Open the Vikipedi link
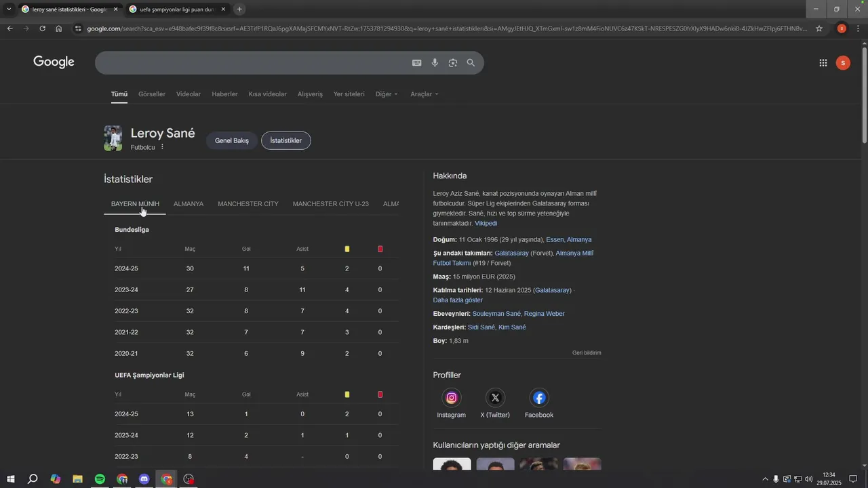 click(x=486, y=224)
